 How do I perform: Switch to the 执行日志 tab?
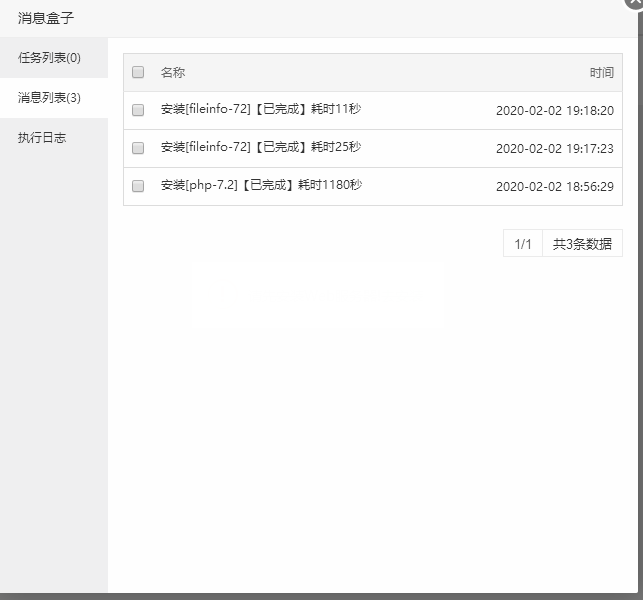(54, 138)
